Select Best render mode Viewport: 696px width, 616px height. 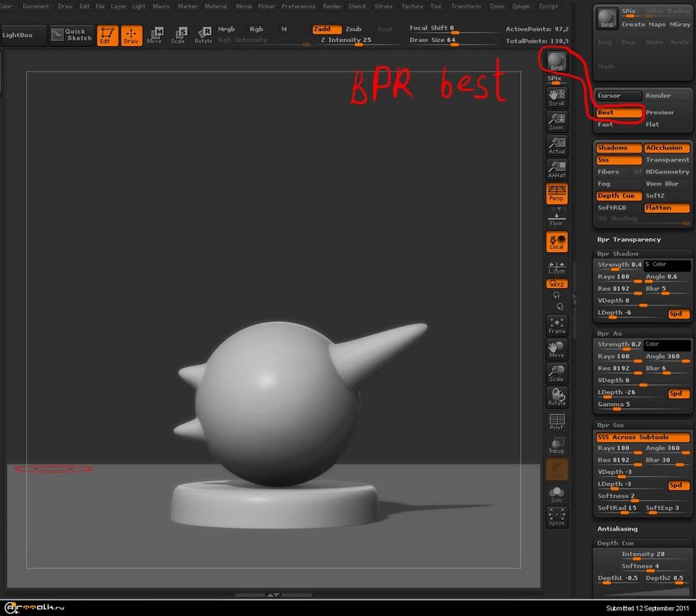(619, 113)
